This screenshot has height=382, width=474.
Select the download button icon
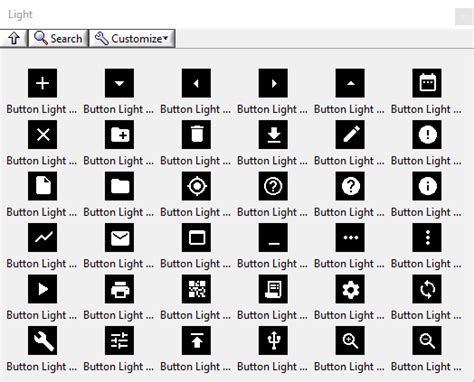click(x=273, y=134)
